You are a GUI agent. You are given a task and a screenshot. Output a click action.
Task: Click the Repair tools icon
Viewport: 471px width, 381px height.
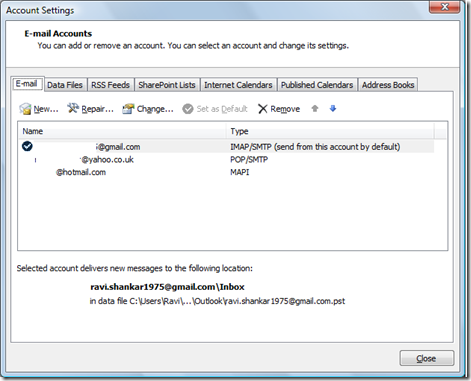click(73, 108)
